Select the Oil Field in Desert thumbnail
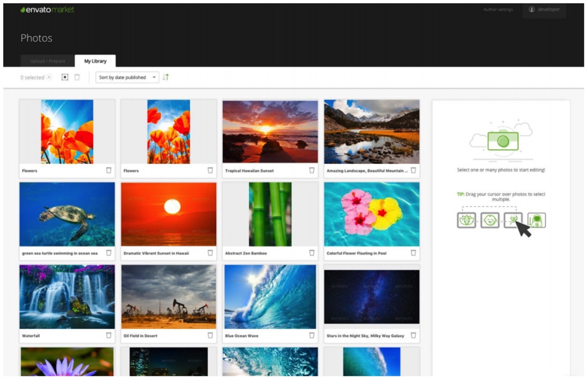The width and height of the screenshot is (588, 380). click(x=169, y=297)
